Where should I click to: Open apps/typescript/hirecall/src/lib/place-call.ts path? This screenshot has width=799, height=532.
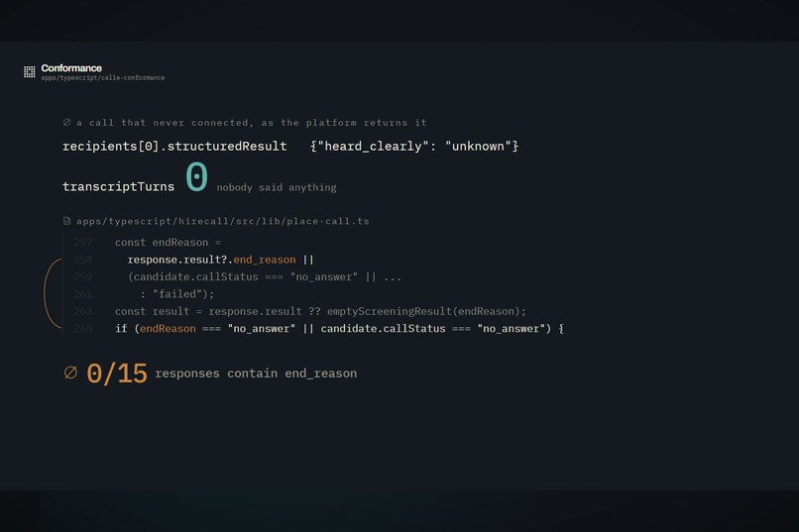click(223, 221)
